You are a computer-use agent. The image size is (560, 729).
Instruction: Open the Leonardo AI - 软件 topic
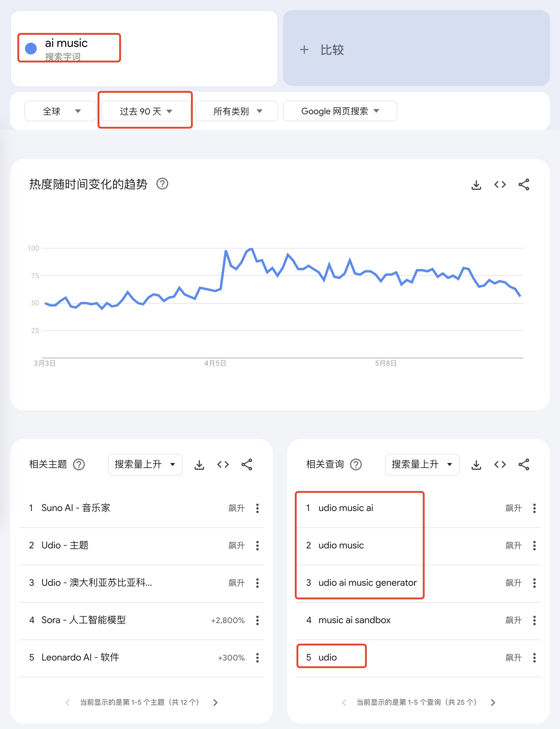tap(80, 657)
